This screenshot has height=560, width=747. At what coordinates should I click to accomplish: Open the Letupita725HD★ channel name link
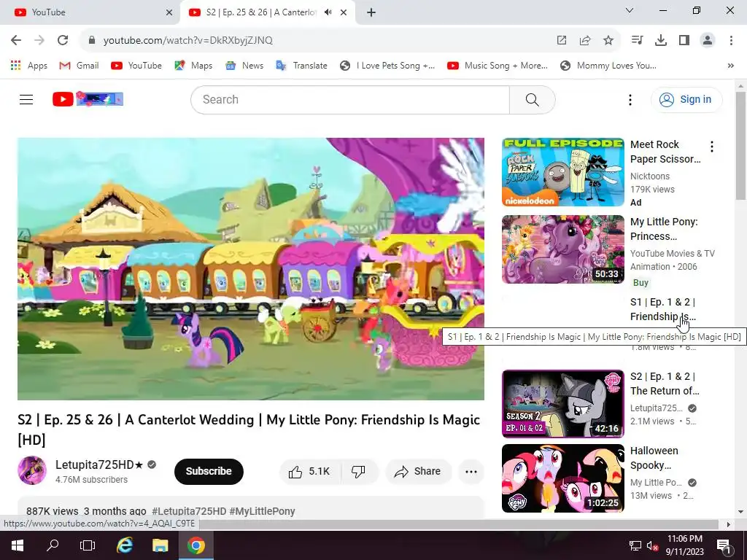(x=99, y=464)
